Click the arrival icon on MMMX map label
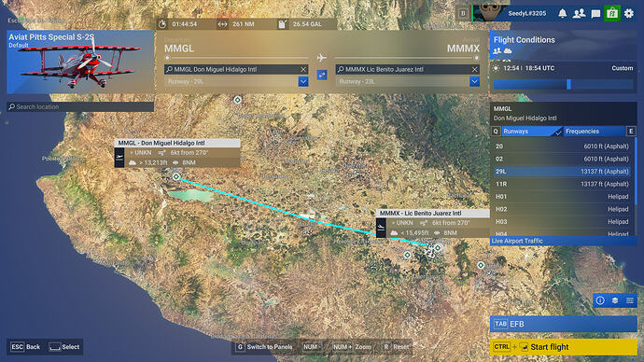Screen dimensions: 644x362 pyautogui.click(x=381, y=228)
